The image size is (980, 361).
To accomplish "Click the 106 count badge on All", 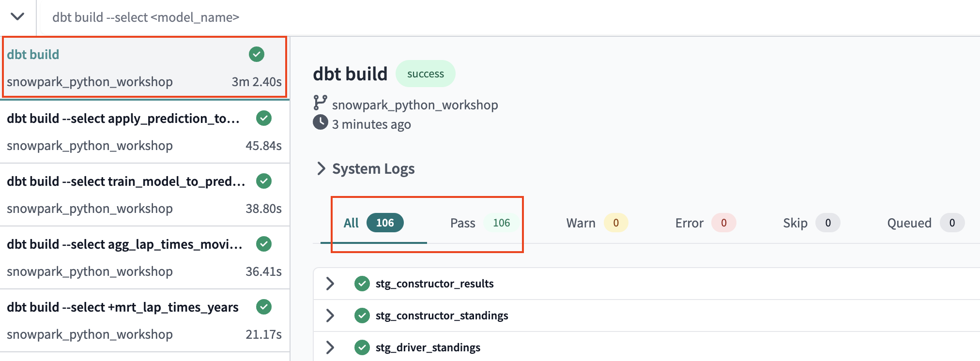I will 385,223.
